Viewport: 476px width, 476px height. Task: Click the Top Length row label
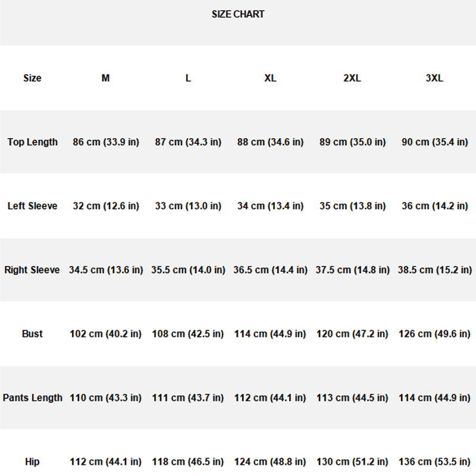click(33, 142)
